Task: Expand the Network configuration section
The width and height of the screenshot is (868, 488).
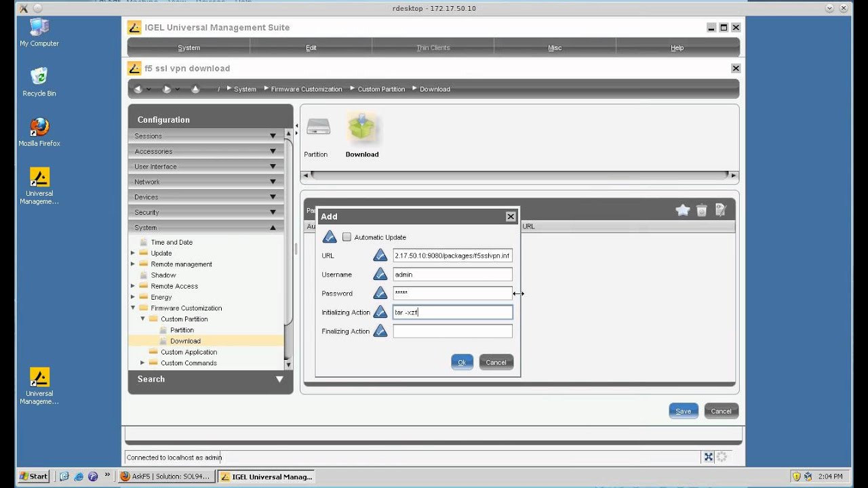Action: (x=205, y=182)
